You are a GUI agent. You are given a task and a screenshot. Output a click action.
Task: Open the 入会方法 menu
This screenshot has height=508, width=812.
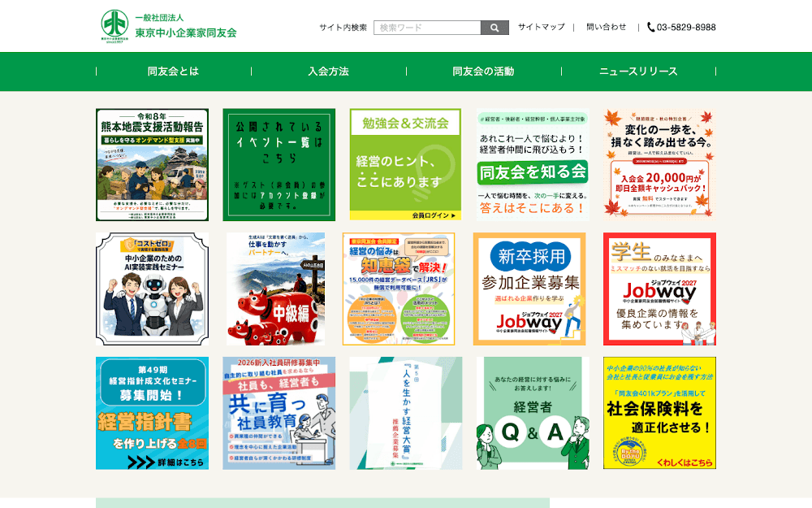(x=329, y=72)
